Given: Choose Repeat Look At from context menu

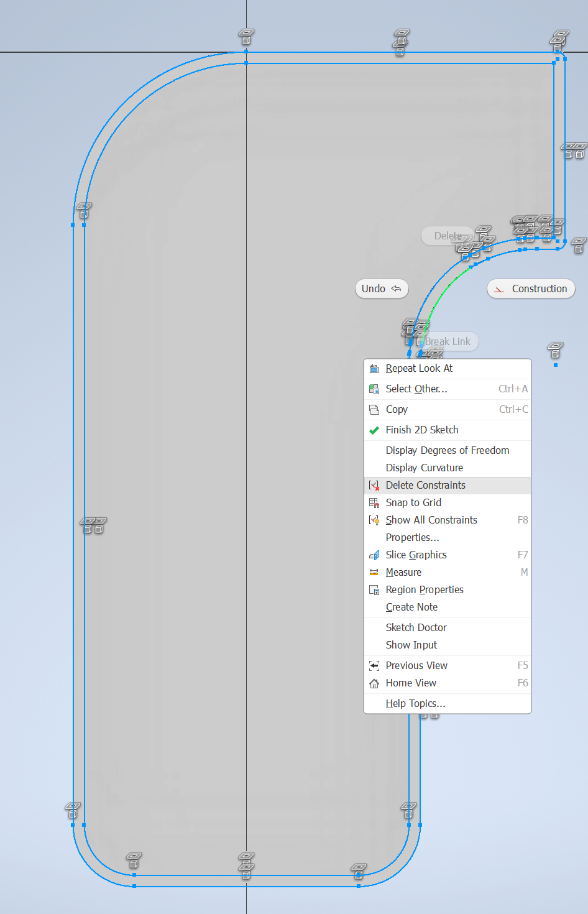Looking at the screenshot, I should [x=448, y=369].
